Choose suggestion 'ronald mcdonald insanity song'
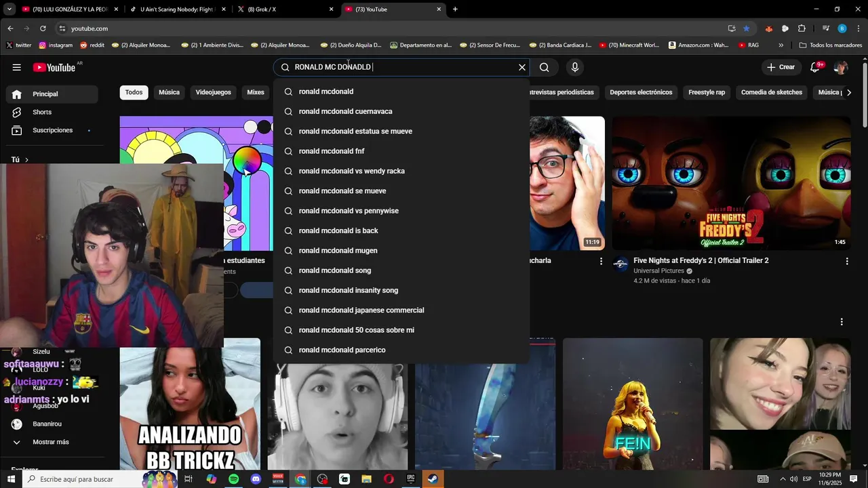 [401, 290]
